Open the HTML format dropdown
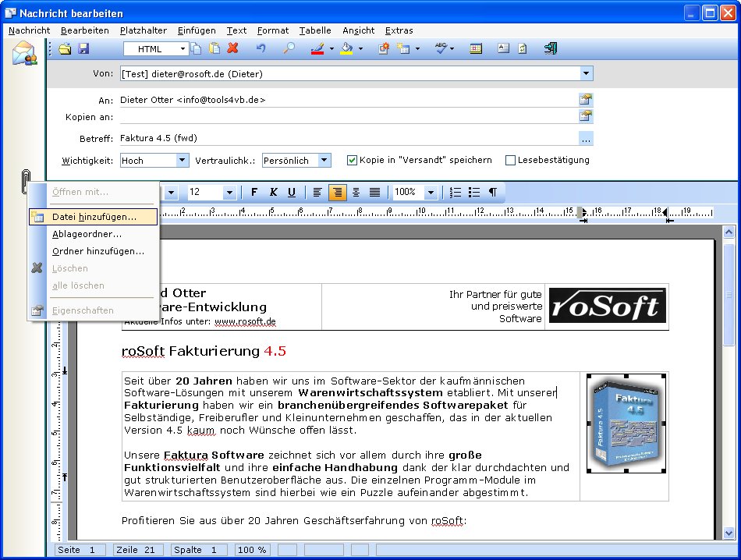Image resolution: width=741 pixels, height=560 pixels. click(183, 48)
